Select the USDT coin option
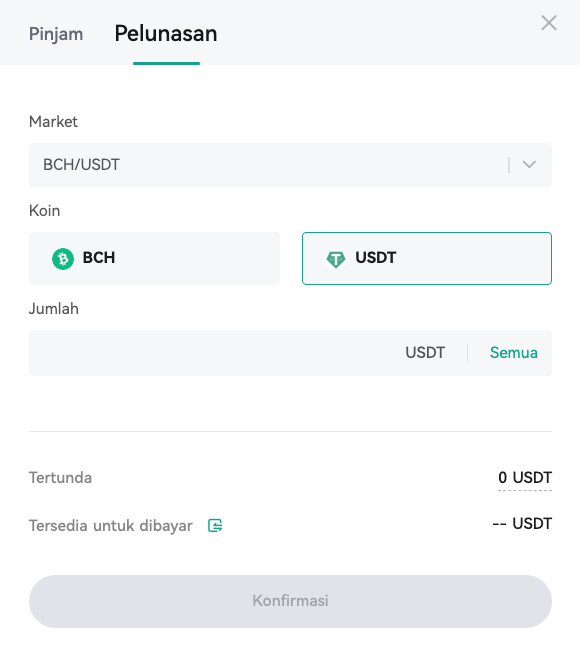Screen dimensions: 580x650 (427, 258)
